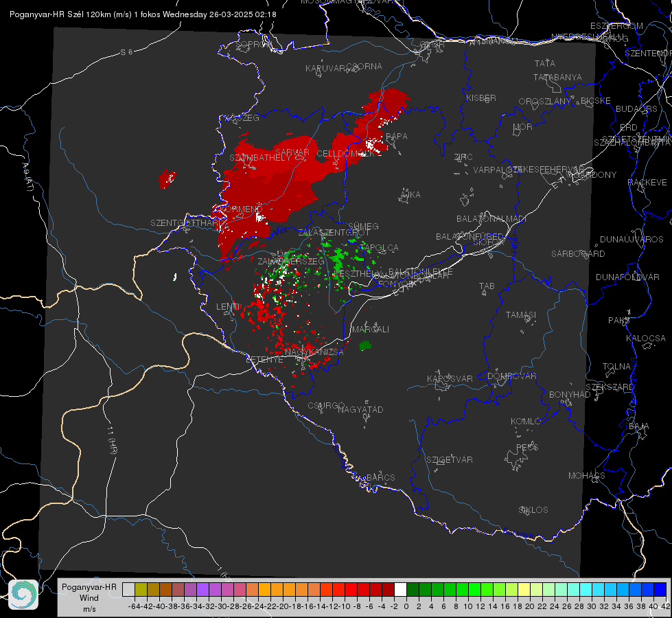Click the ZIRC city label
This screenshot has width=672, height=618.
point(463,157)
